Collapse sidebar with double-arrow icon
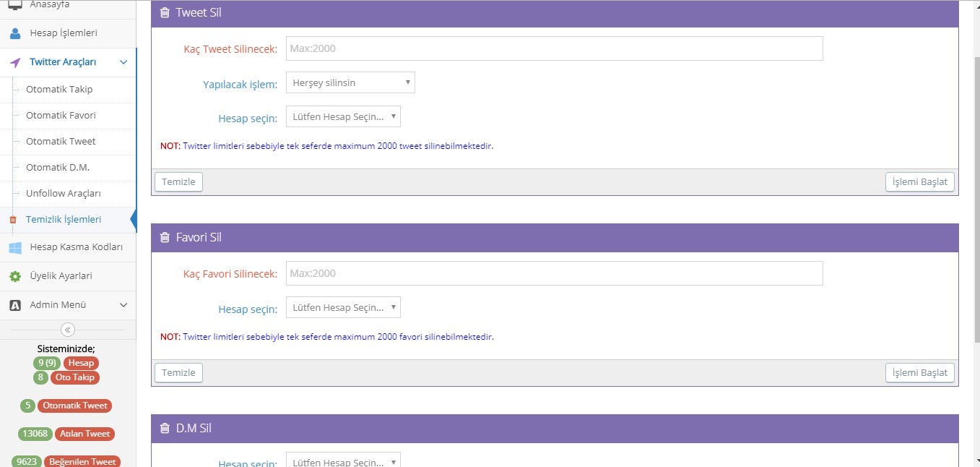The width and height of the screenshot is (980, 467). pos(68,330)
